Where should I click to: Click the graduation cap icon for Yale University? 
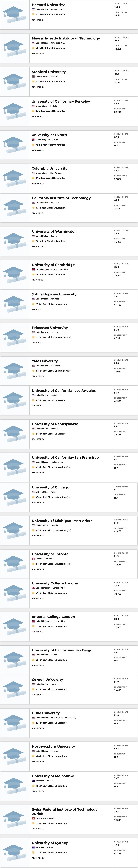tap(14, 371)
